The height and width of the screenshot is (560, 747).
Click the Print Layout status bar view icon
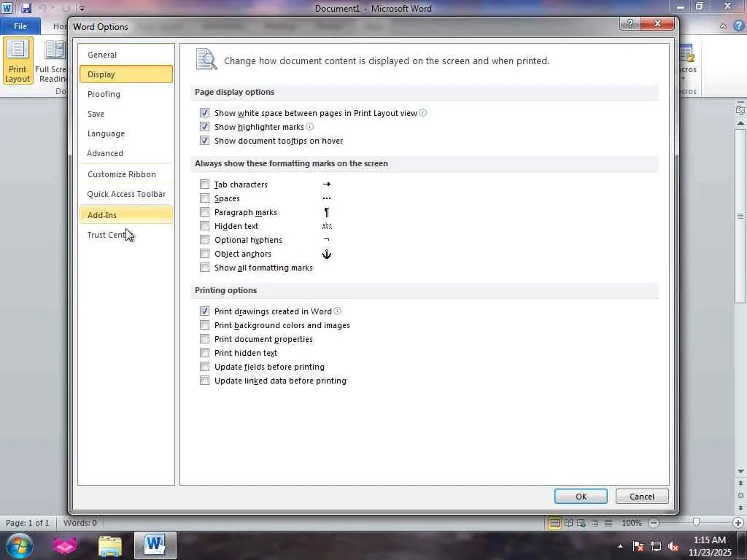pyautogui.click(x=554, y=523)
